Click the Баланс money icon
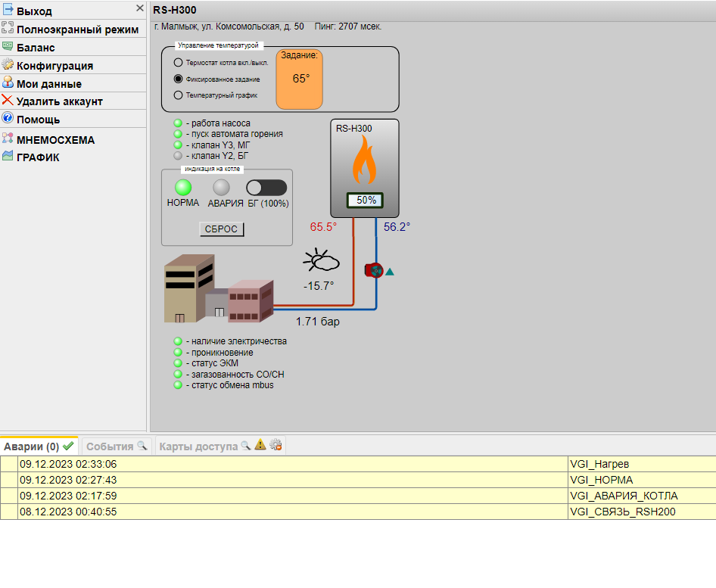The height and width of the screenshot is (588, 716). tap(8, 46)
